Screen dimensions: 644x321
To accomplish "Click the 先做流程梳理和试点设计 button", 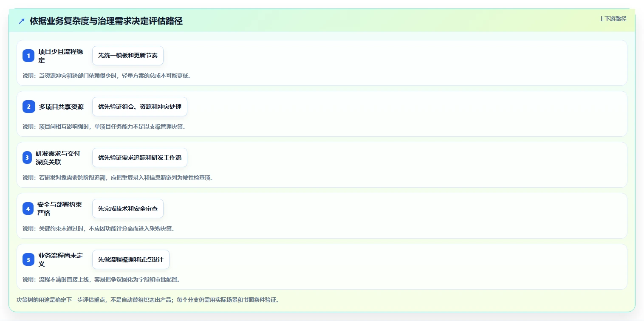I will point(131,259).
